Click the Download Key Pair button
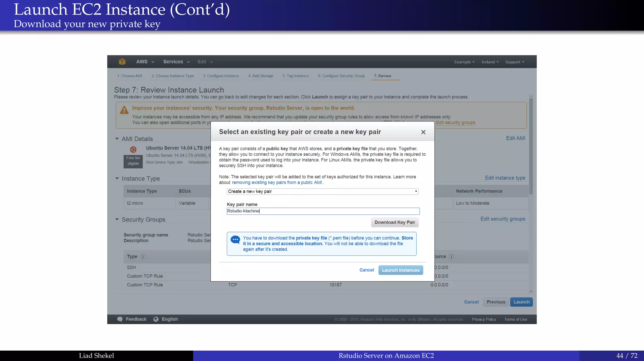 [395, 223]
